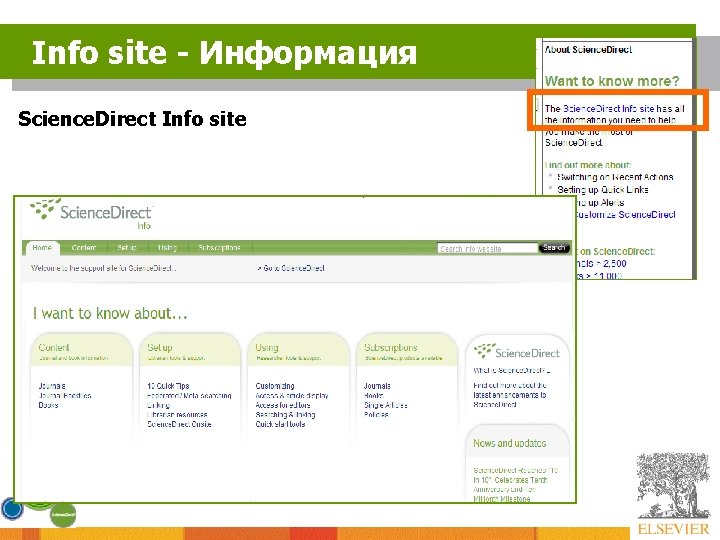Click the Content card heading
This screenshot has width=720, height=540.
[x=54, y=348]
